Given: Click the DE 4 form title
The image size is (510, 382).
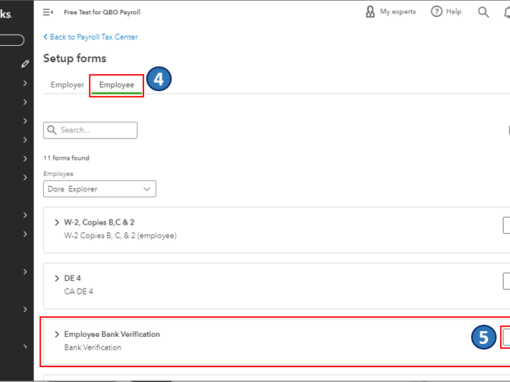Looking at the screenshot, I should 72,278.
